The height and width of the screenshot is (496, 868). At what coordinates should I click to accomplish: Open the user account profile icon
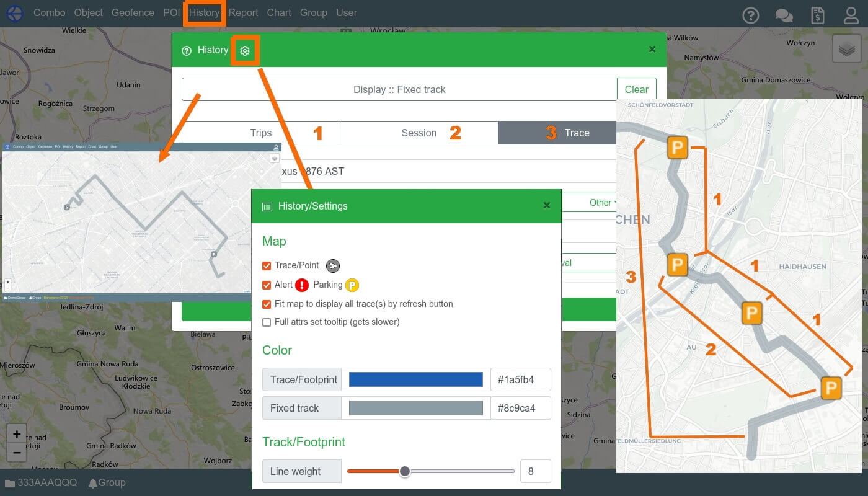(x=851, y=15)
